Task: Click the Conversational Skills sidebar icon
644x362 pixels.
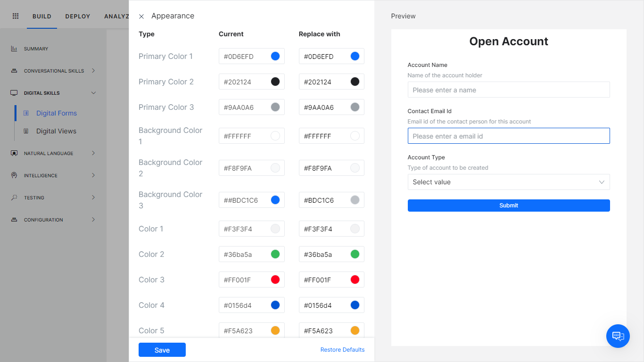Action: (13, 70)
